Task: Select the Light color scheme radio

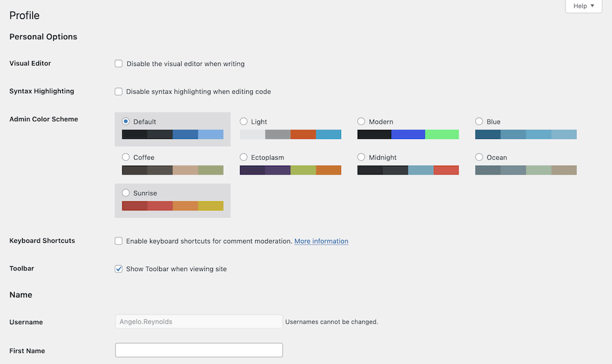Action: pyautogui.click(x=244, y=121)
